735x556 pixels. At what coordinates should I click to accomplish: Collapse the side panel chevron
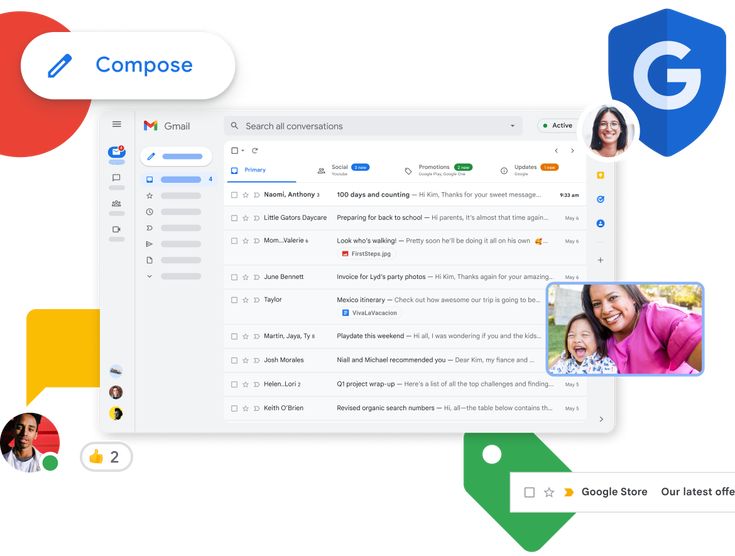coord(601,419)
